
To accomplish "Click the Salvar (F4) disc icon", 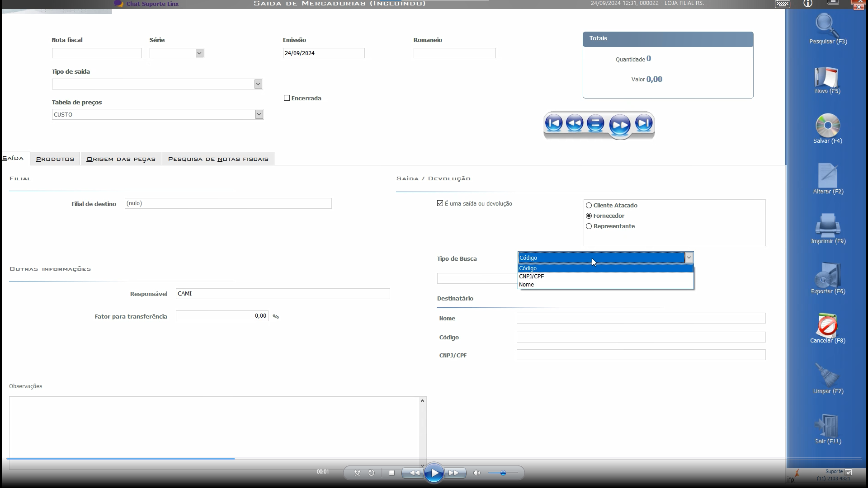I will (827, 126).
